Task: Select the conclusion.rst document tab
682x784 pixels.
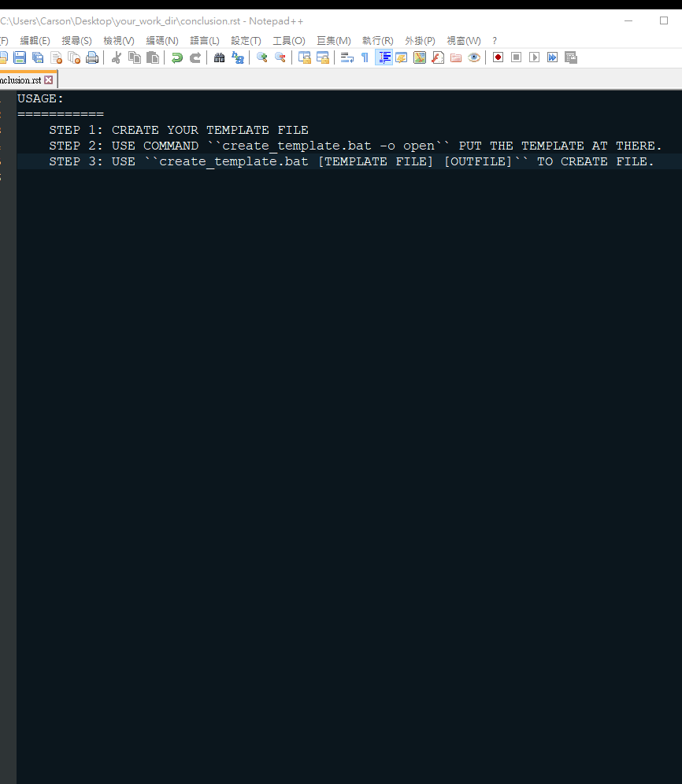Action: click(20, 79)
